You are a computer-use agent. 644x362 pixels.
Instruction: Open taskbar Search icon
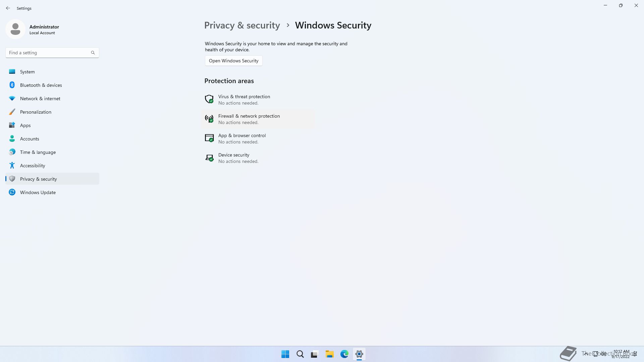click(x=300, y=354)
